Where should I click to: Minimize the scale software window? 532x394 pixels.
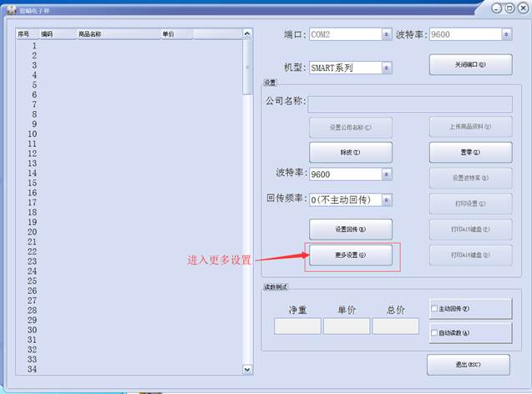coord(497,8)
